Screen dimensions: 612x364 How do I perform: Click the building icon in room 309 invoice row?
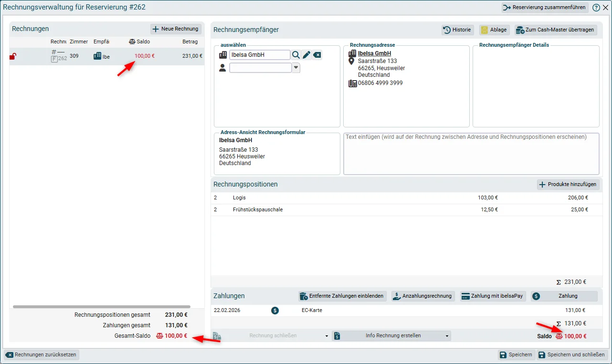coord(97,56)
